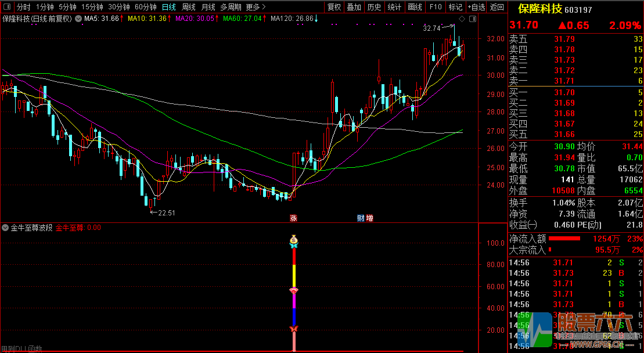Open dropdown next to 保隆科技 chart title
The image size is (644, 353).
click(78, 19)
